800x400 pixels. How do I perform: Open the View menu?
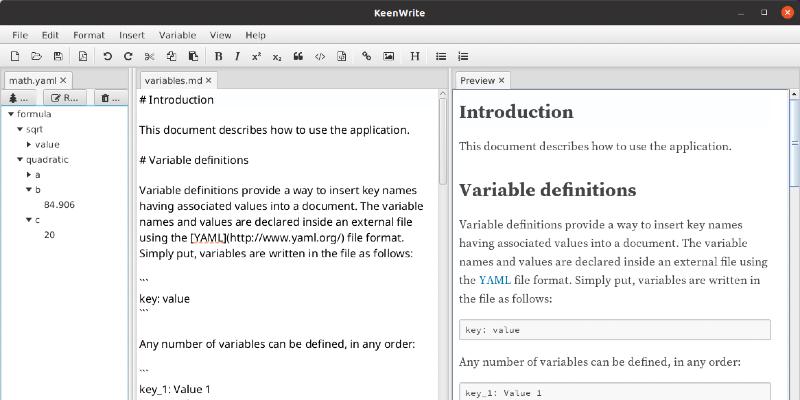pyautogui.click(x=220, y=35)
